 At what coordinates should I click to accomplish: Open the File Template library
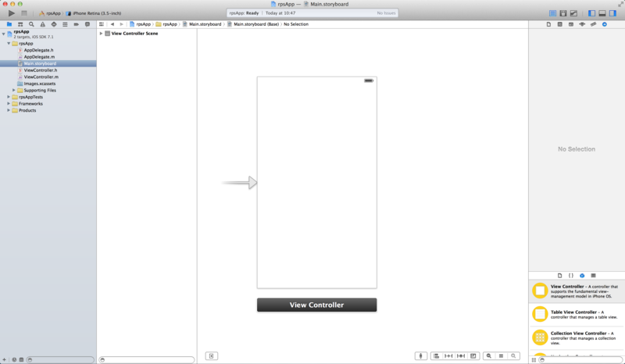560,276
